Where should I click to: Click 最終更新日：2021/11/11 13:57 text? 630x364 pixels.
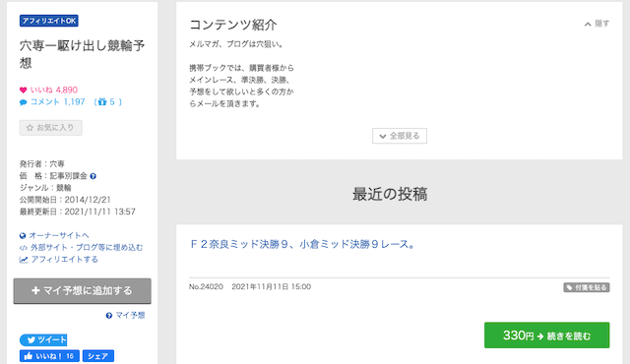[x=78, y=212]
